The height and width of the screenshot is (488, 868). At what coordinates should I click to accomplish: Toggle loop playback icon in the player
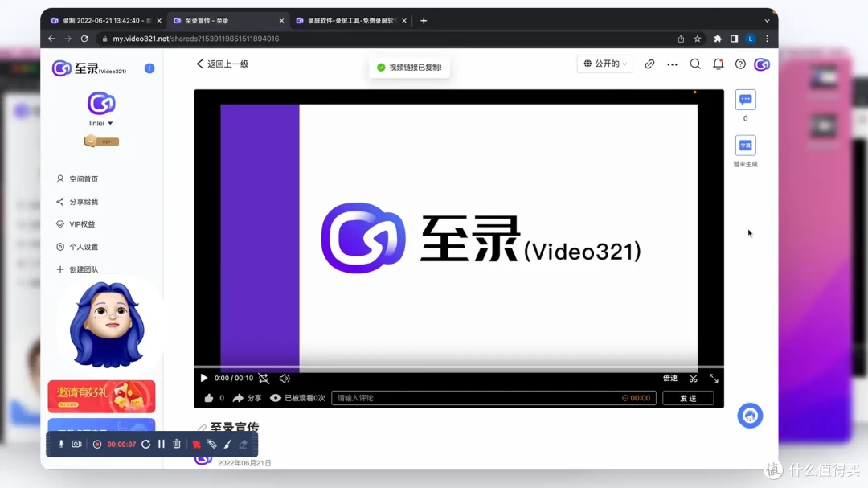(264, 379)
